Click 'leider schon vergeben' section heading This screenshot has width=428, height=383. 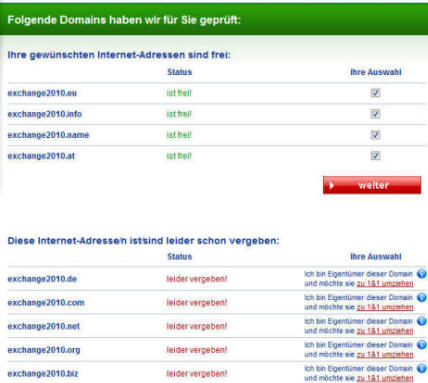[x=143, y=241]
